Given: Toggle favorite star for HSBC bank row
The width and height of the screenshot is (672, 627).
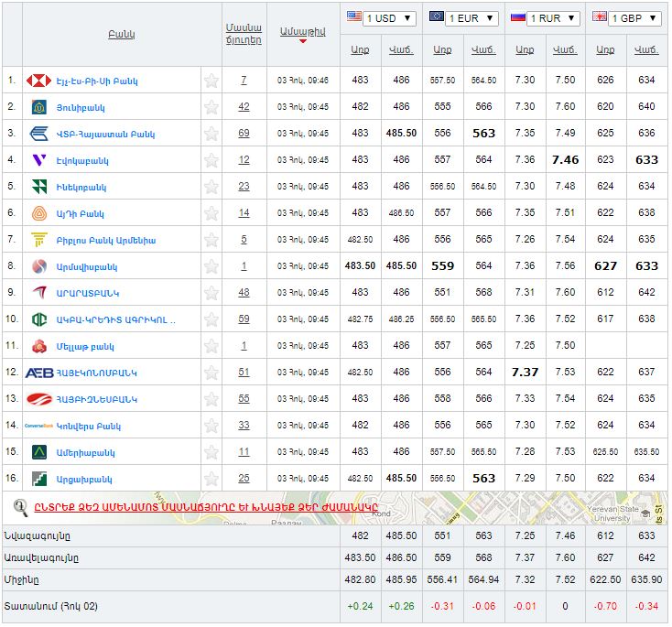Looking at the screenshot, I should (211, 81).
